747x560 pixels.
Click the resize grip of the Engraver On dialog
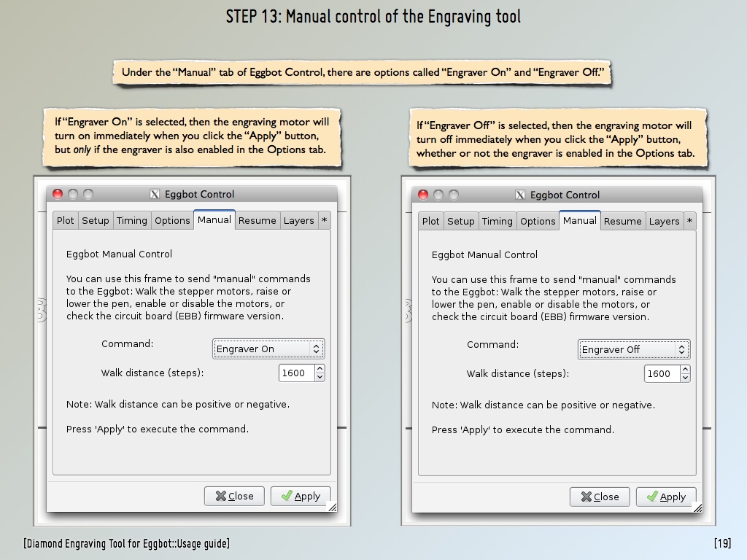tap(333, 507)
